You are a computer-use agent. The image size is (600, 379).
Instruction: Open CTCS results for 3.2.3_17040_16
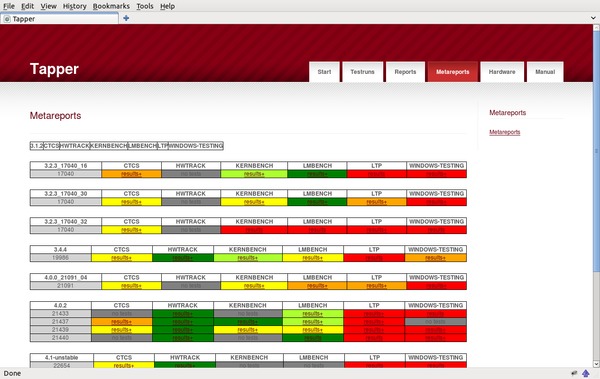[x=131, y=174]
